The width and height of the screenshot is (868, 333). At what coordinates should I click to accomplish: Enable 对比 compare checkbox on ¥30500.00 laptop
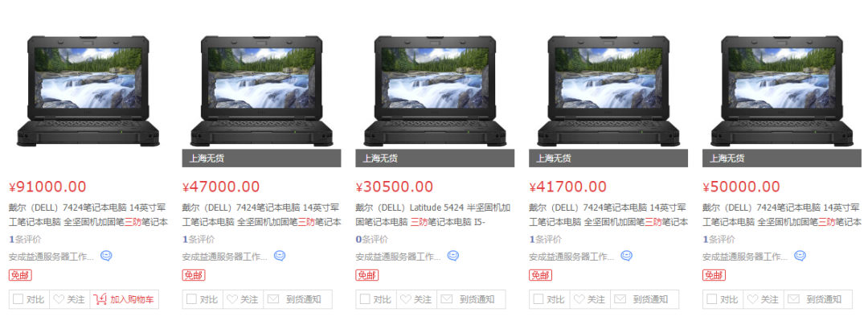365,299
